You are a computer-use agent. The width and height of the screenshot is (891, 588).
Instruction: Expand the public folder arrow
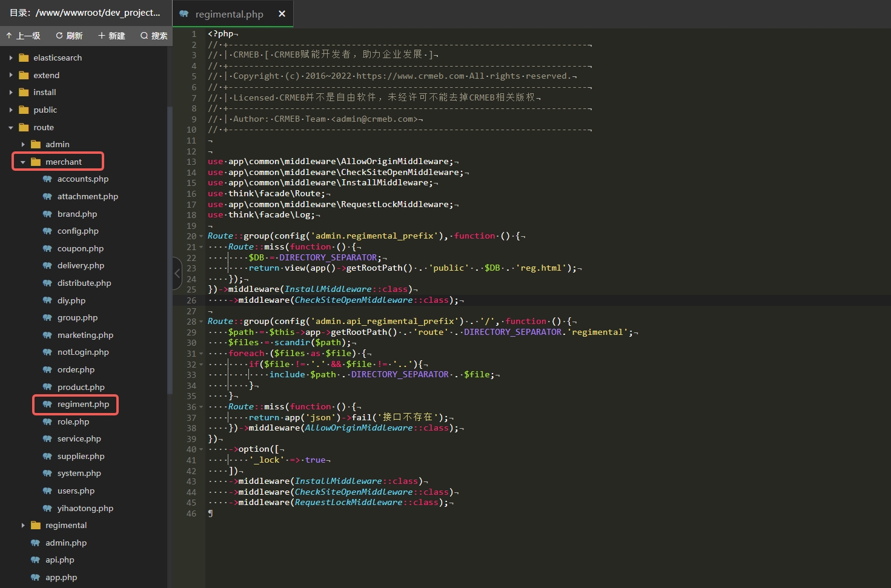tap(11, 110)
